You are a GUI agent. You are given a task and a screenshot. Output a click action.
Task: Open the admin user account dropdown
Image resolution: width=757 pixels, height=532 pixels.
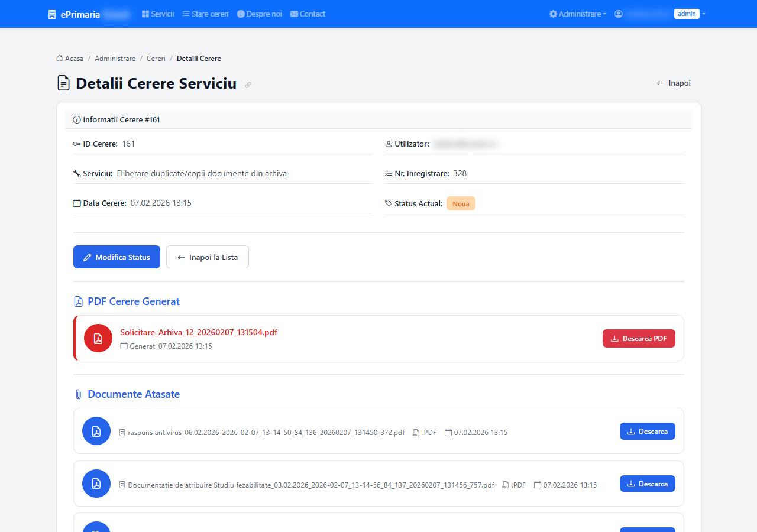point(660,14)
